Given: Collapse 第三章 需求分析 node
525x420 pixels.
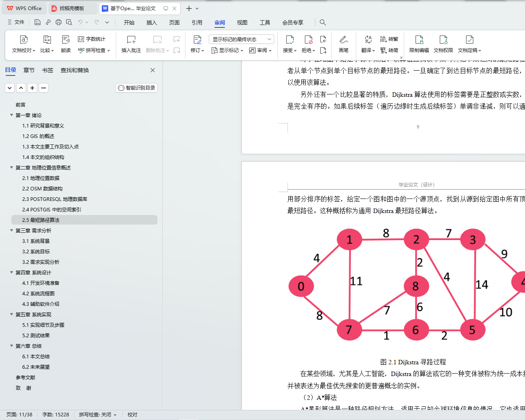Looking at the screenshot, I should click(x=12, y=231).
